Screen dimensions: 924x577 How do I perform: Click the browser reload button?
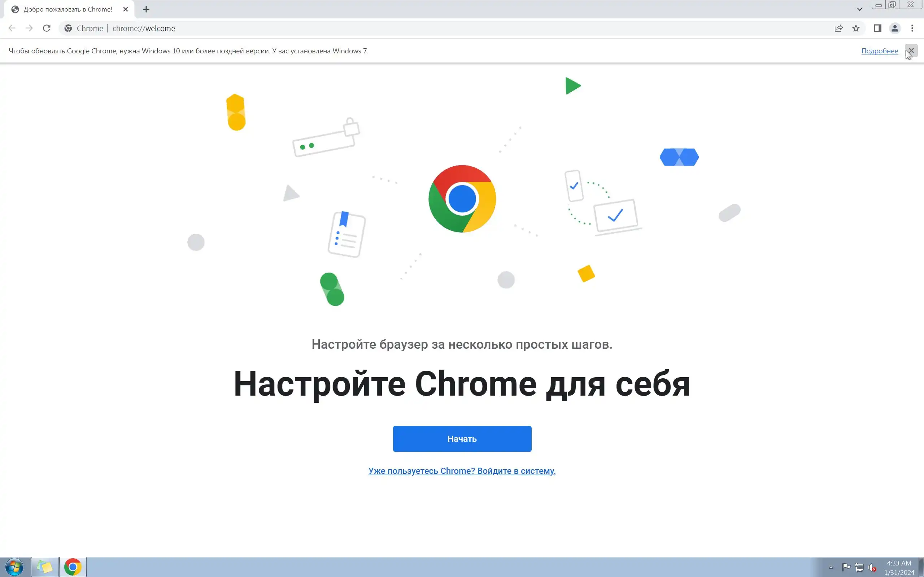tap(47, 28)
